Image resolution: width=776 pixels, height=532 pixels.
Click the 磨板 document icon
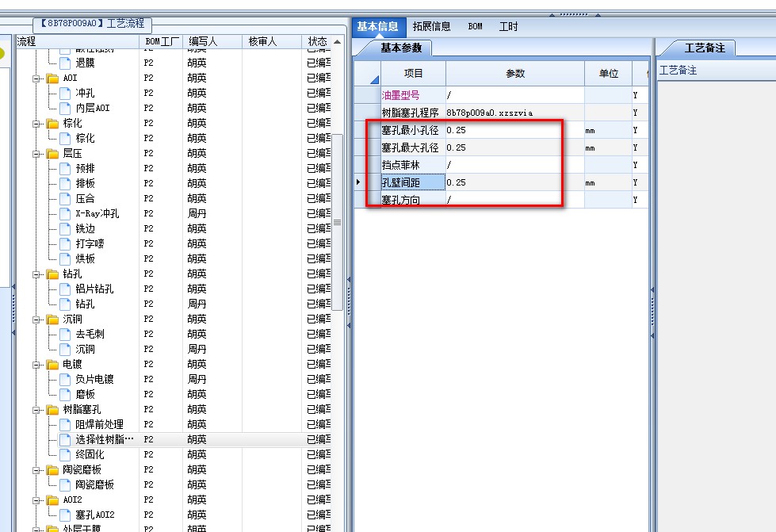[65, 394]
